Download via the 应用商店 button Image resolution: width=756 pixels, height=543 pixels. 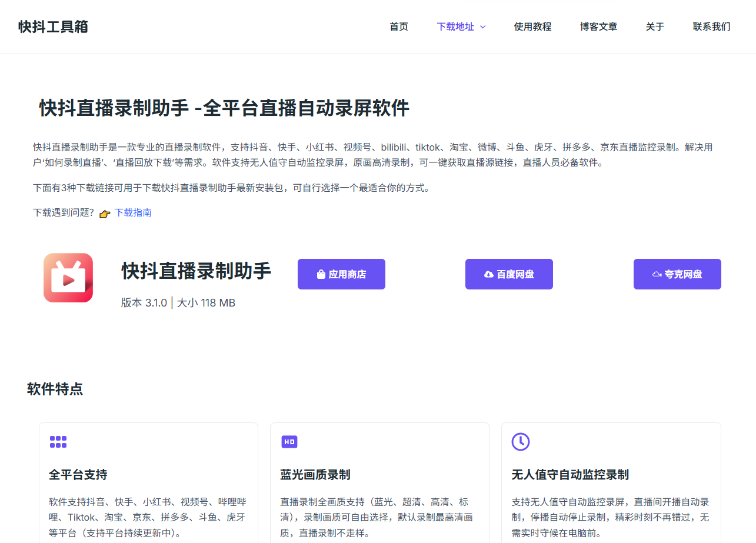tap(341, 274)
